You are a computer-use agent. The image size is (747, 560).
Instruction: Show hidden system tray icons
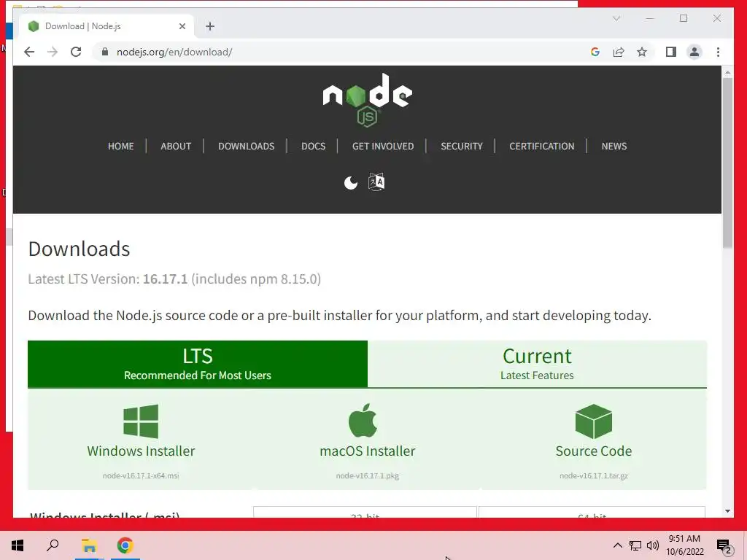[x=617, y=545]
